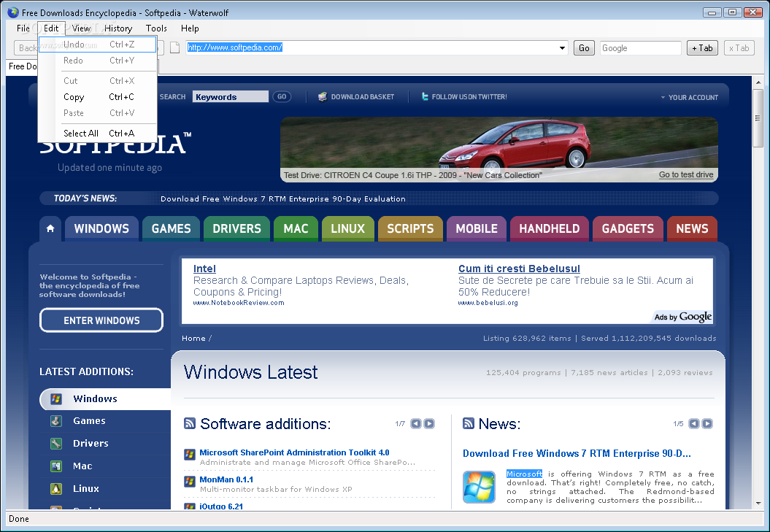Open the MOBILE category tab
The image size is (770, 532).
tap(477, 228)
